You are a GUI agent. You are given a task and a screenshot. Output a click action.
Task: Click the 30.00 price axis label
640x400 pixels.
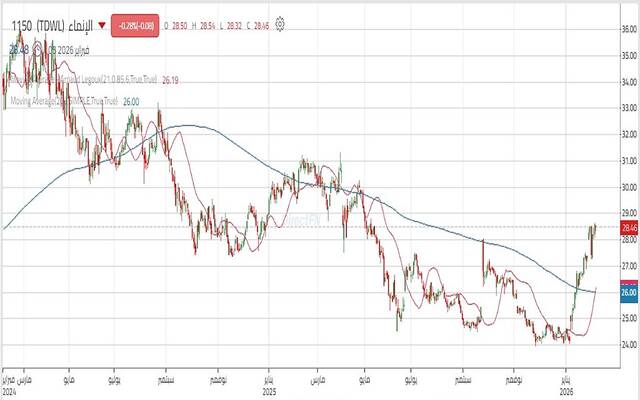(628, 187)
